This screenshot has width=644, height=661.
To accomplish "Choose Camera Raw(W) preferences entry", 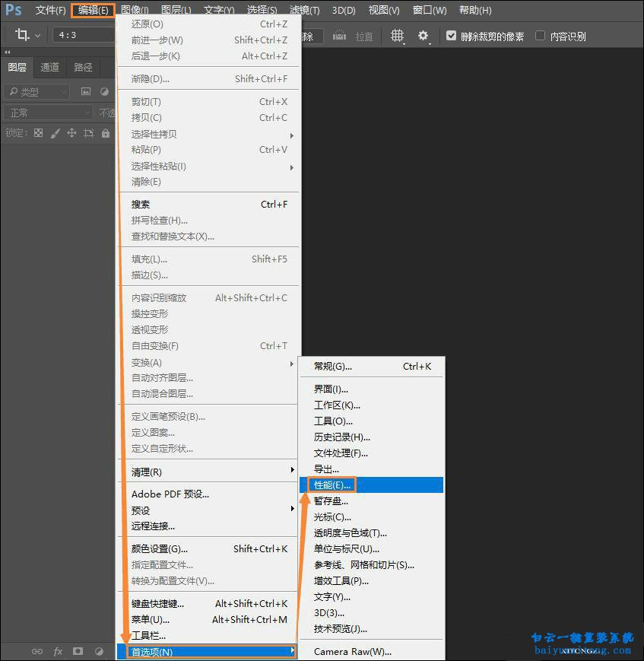I will [352, 652].
